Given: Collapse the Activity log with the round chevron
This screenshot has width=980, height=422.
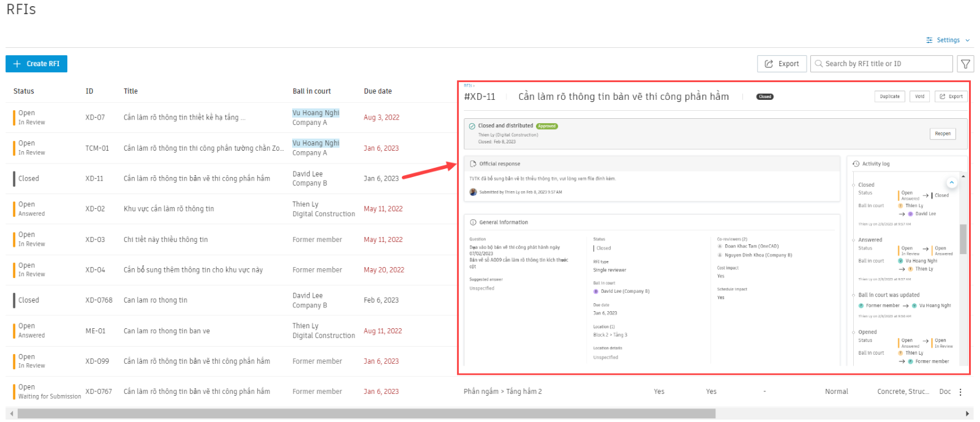Looking at the screenshot, I should (x=952, y=183).
